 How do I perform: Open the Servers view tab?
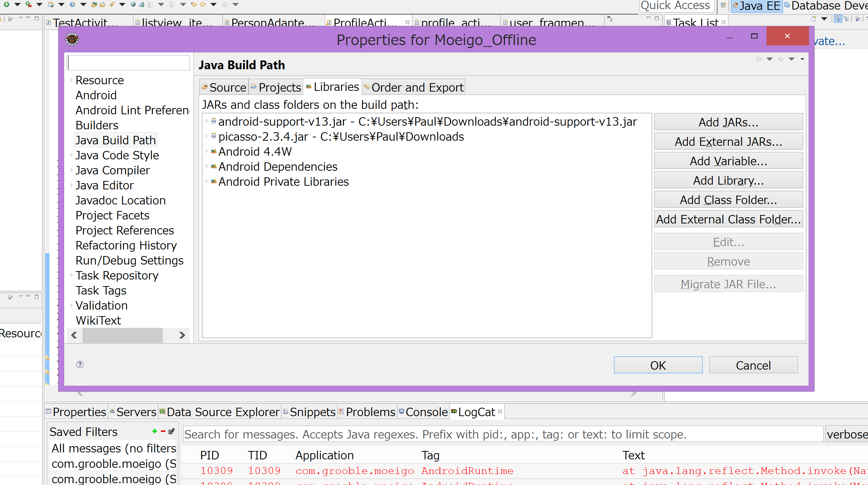tap(133, 412)
